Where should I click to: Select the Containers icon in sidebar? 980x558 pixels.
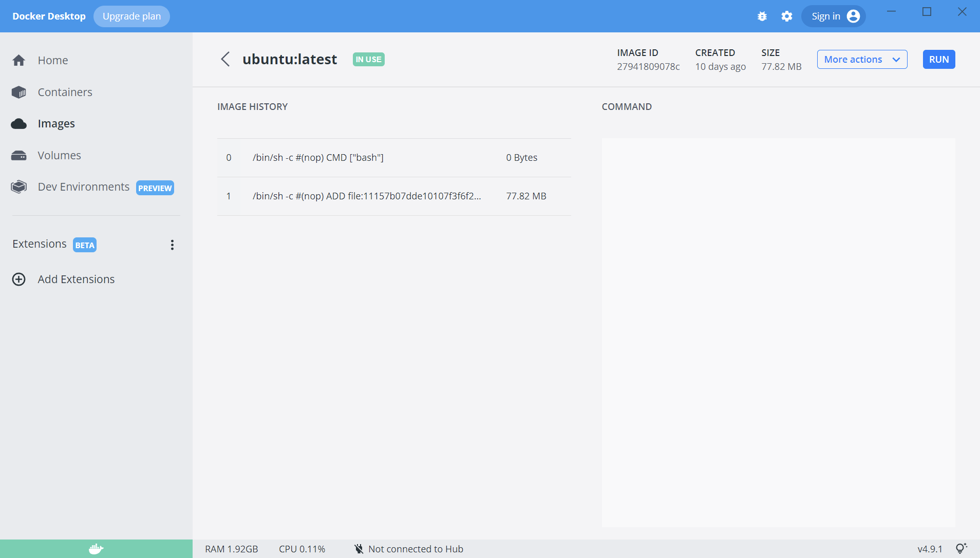18,92
